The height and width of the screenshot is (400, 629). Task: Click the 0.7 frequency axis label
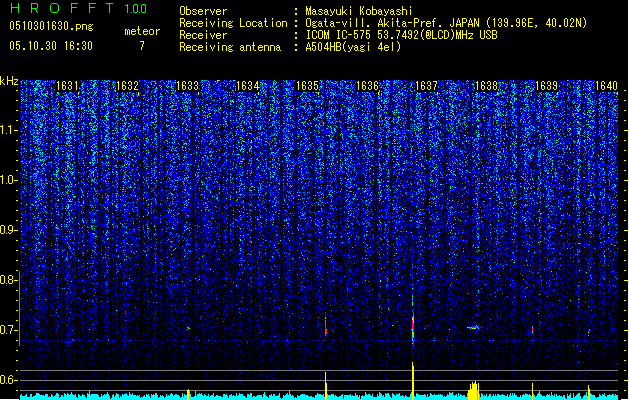[x=9, y=330]
